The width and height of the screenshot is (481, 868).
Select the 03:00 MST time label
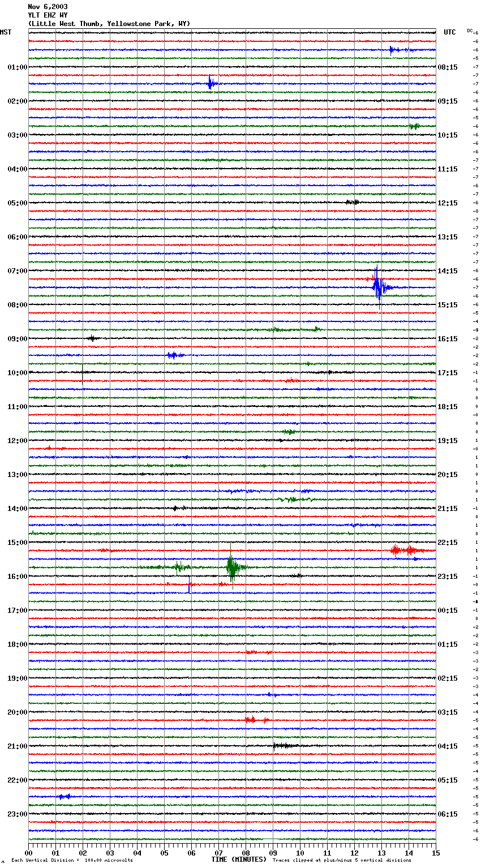click(18, 135)
